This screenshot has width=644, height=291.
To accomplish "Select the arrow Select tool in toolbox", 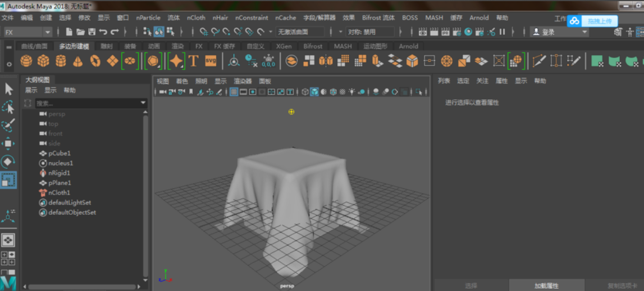I will pyautogui.click(x=8, y=90).
